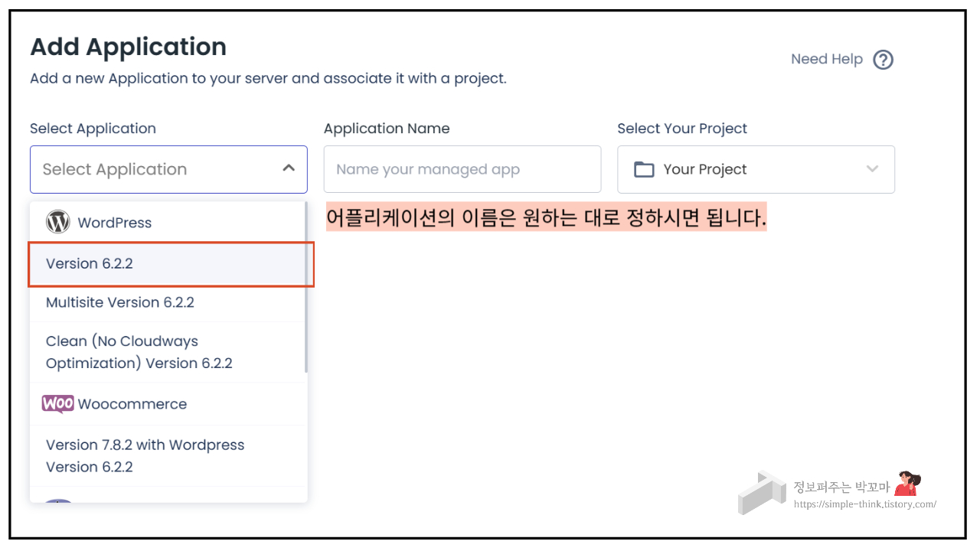Click the Woocommerce logo icon

[x=58, y=404]
